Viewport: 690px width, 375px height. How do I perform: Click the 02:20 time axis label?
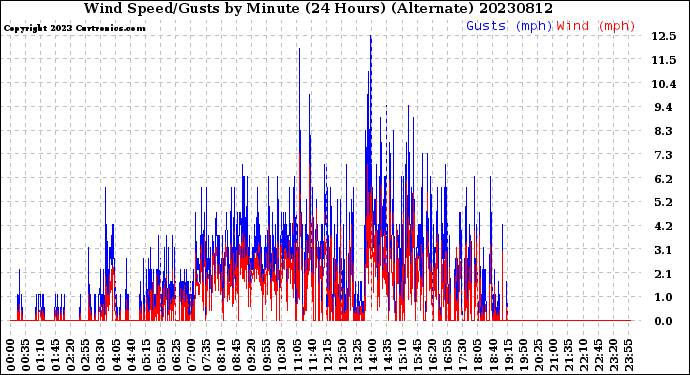pyautogui.click(x=71, y=355)
